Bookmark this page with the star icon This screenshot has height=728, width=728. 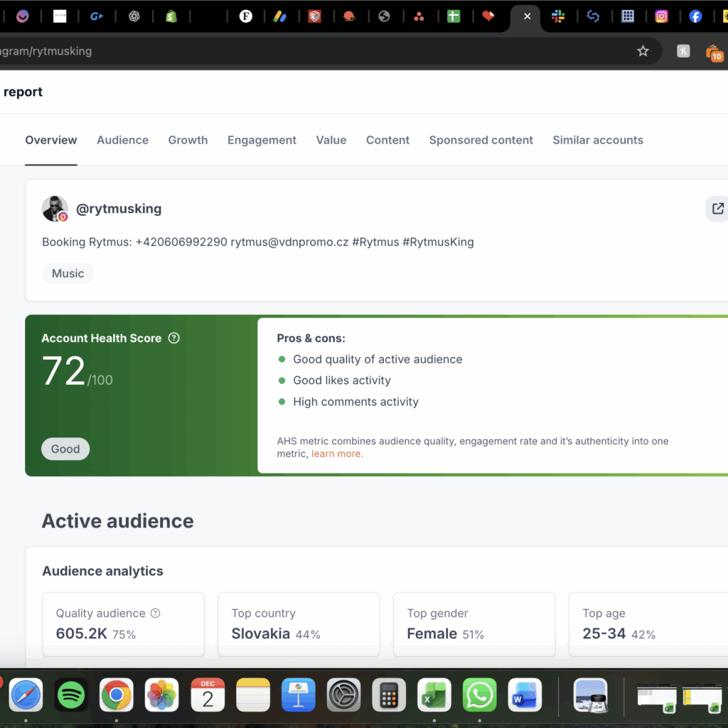click(643, 51)
